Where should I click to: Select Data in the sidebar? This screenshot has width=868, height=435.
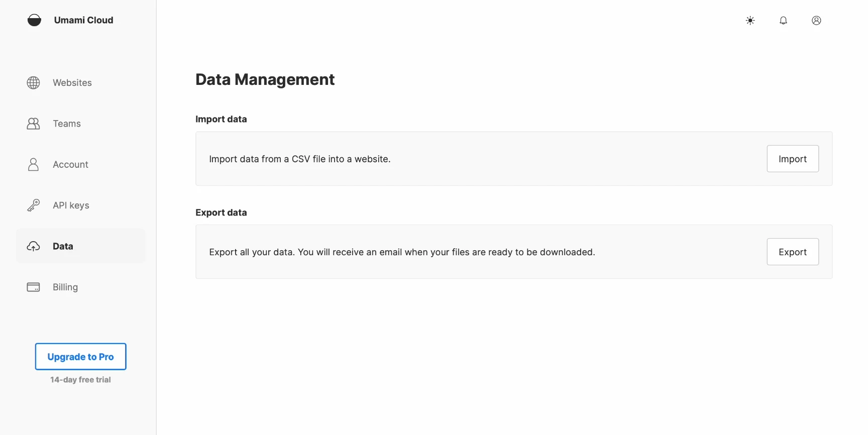point(63,246)
